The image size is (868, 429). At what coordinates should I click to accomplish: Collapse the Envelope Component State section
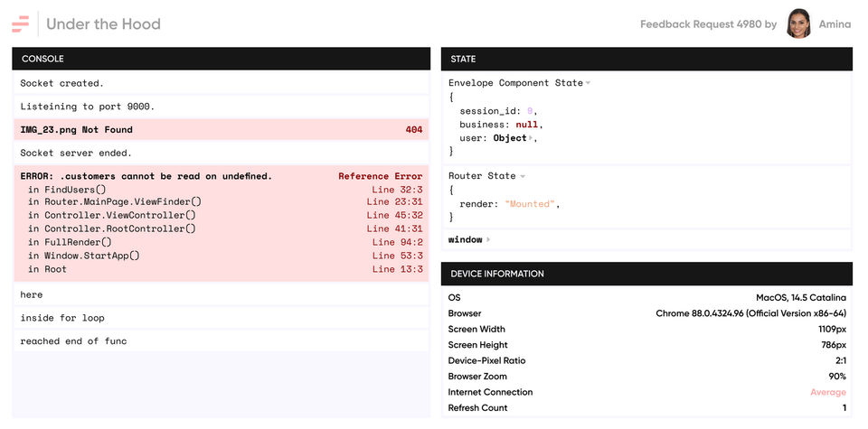point(588,83)
